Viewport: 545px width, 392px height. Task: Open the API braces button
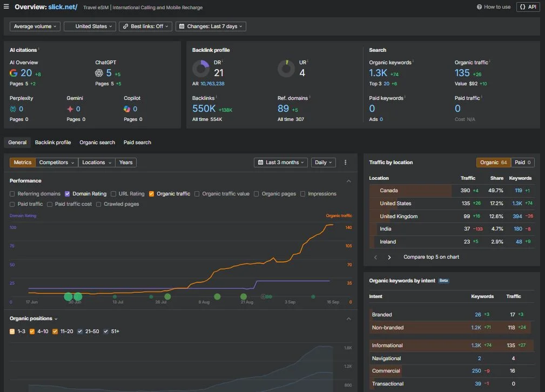click(x=528, y=7)
